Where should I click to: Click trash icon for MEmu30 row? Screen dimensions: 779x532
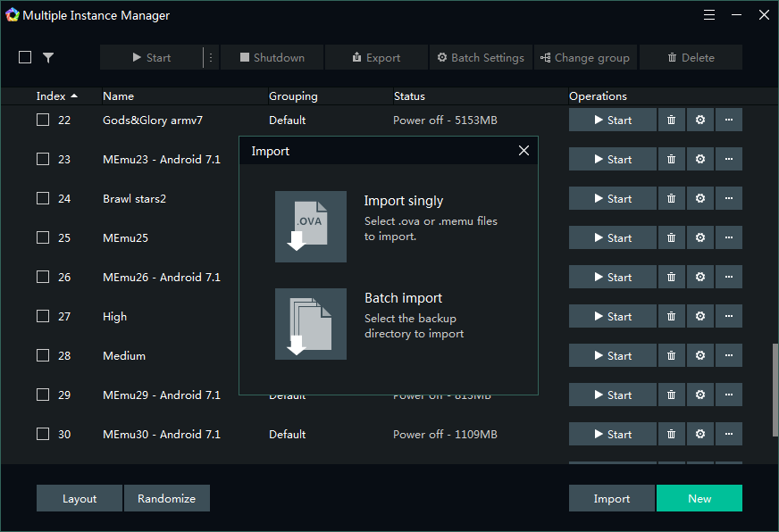pos(671,435)
